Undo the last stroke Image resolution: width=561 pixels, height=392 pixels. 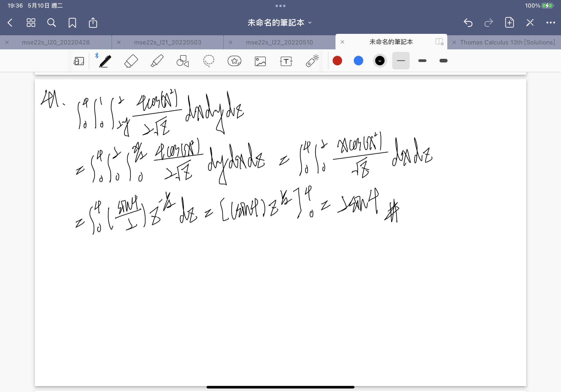point(468,23)
